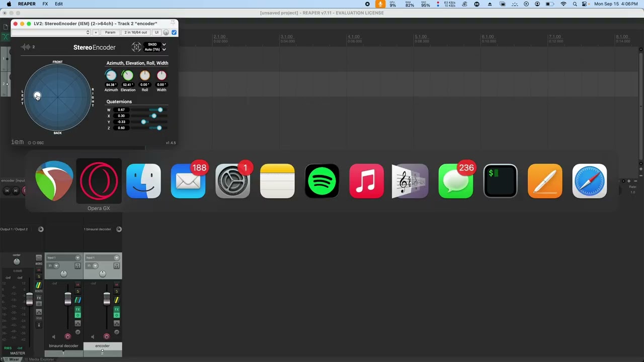This screenshot has height=362, width=644.
Task: Open Auto (7th) order dropdown
Action: [x=154, y=49]
